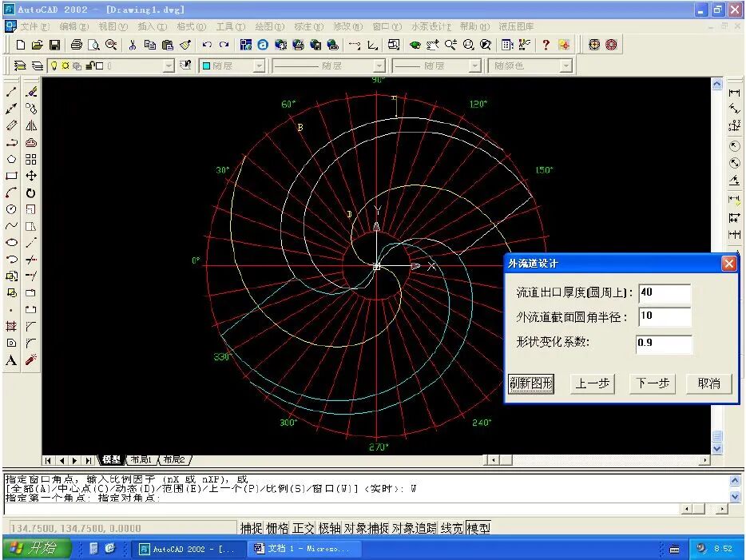The height and width of the screenshot is (560, 746).
Task: Select the Polygon draw tool
Action: click(x=11, y=160)
